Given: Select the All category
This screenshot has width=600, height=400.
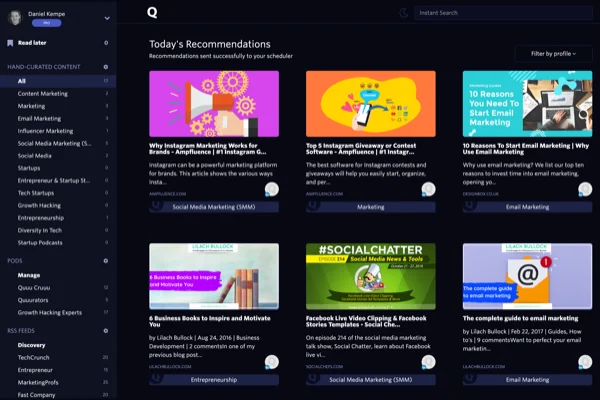Looking at the screenshot, I should (58, 81).
